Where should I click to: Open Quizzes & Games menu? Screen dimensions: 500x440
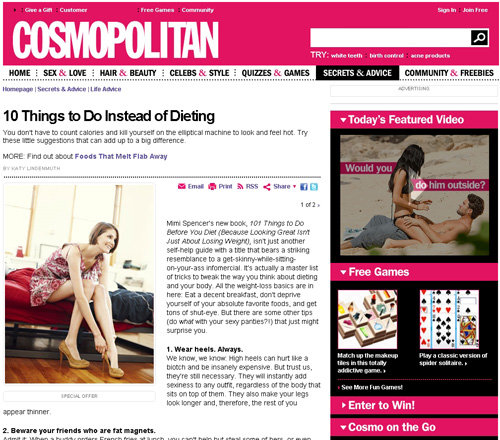click(x=275, y=73)
